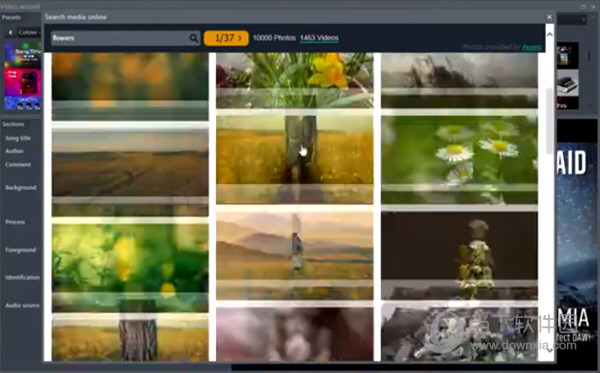The image size is (600, 373).
Task: Select the pinkish blurry flower video
Action: pyautogui.click(x=294, y=334)
